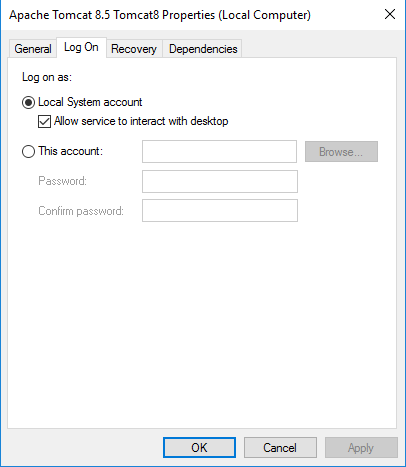The image size is (406, 467).
Task: Click the Browse... button
Action: [341, 152]
